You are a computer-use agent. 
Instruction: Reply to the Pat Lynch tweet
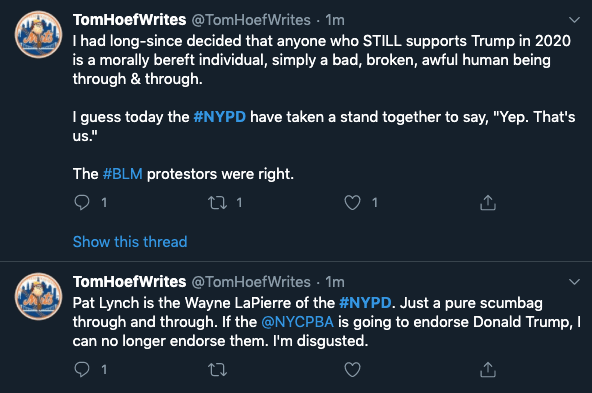point(82,369)
